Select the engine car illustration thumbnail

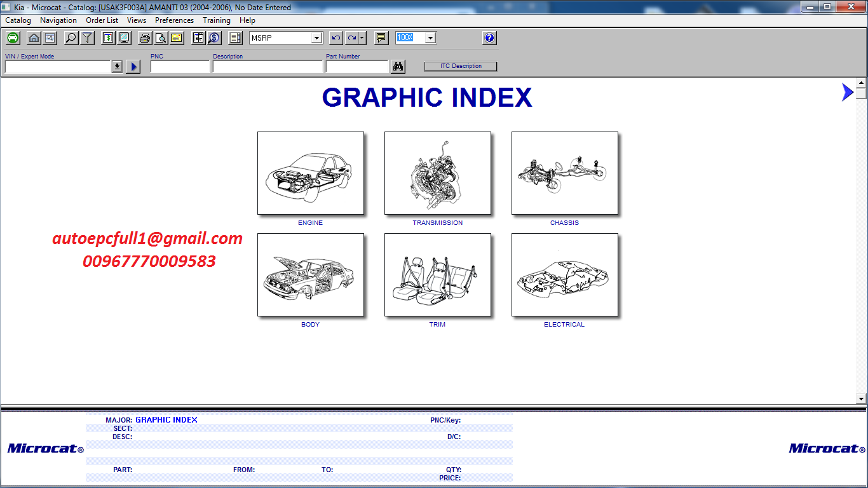[311, 173]
